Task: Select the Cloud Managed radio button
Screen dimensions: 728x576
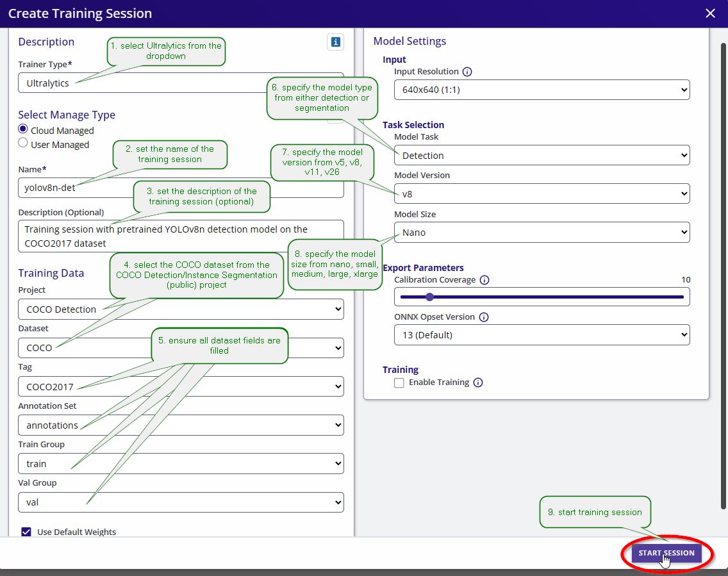Action: [23, 129]
